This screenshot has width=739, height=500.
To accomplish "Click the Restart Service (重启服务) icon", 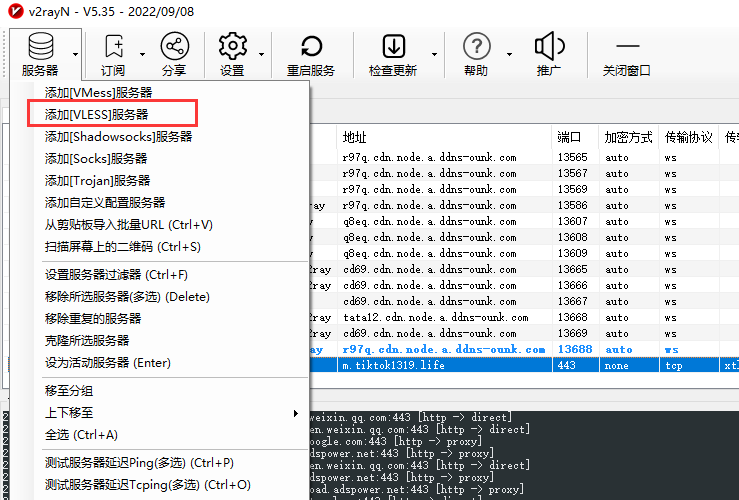I will (311, 46).
